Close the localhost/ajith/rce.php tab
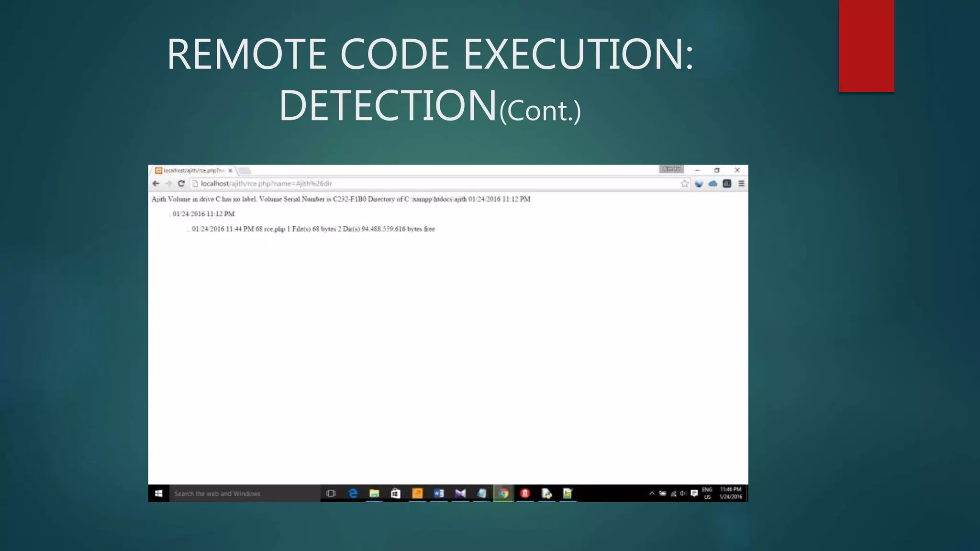Image resolution: width=980 pixels, height=551 pixels. coord(230,170)
